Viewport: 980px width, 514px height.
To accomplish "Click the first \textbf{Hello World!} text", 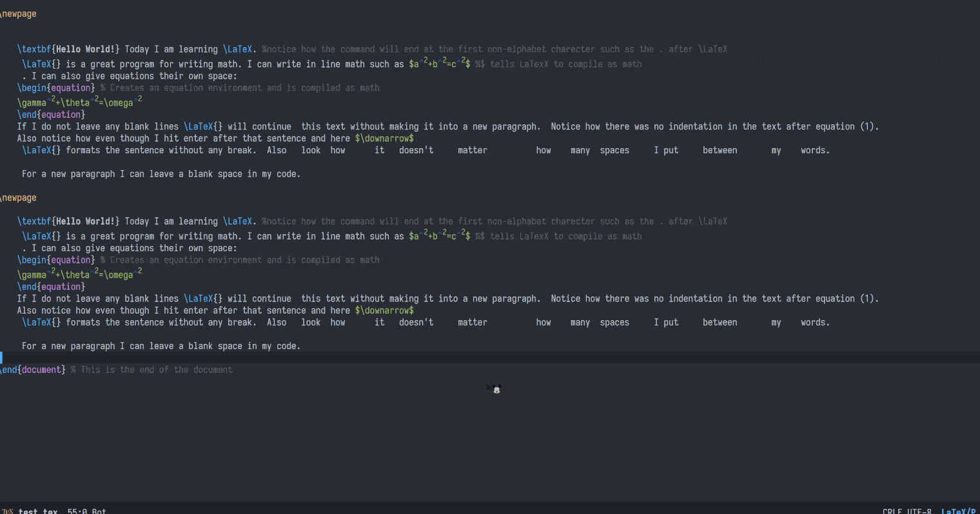I will click(x=68, y=49).
